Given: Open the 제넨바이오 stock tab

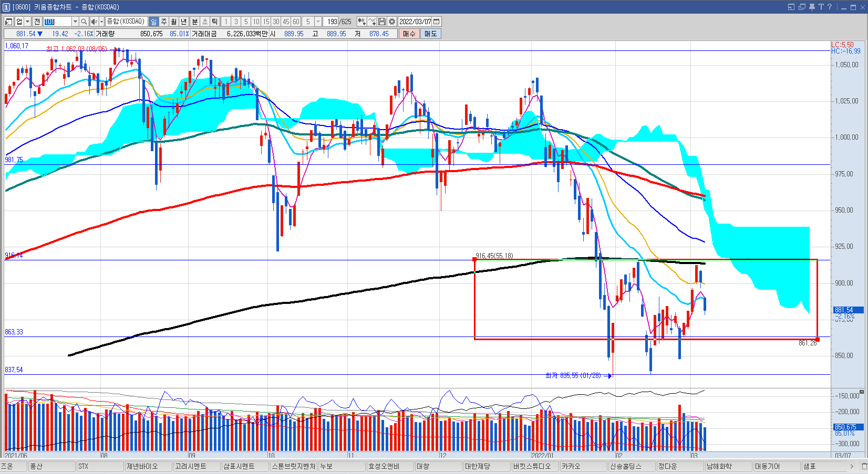Looking at the screenshot, I should point(149,466).
